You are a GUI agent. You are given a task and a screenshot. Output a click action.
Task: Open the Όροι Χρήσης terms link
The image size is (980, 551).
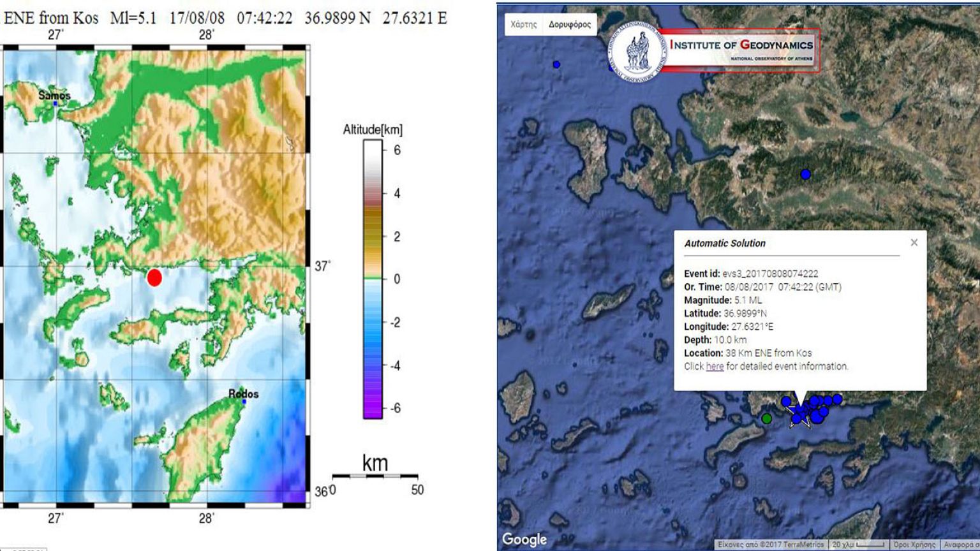click(914, 545)
